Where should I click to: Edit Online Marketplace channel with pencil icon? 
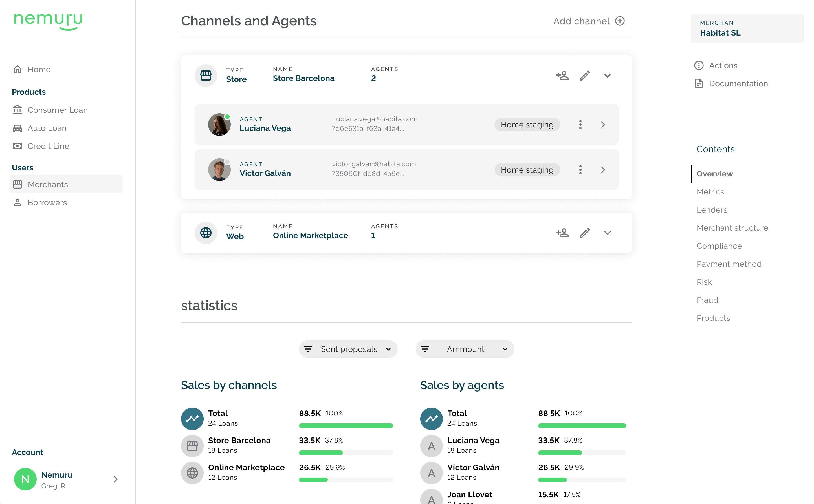585,233
